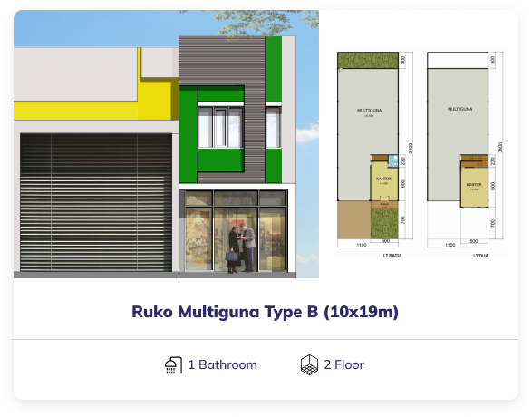
Task: Click the large roller shutter door
Action: 96,202
